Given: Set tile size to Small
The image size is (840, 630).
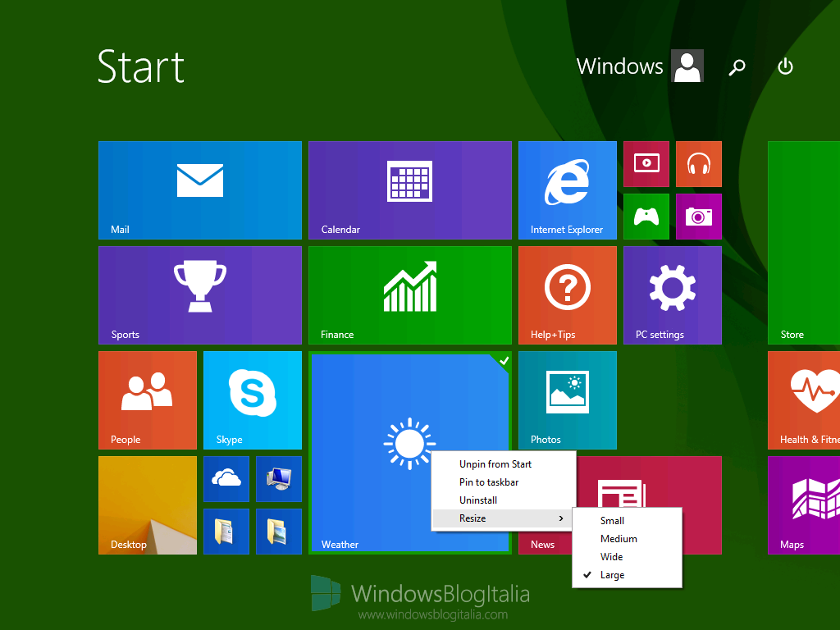Looking at the screenshot, I should tap(628, 521).
